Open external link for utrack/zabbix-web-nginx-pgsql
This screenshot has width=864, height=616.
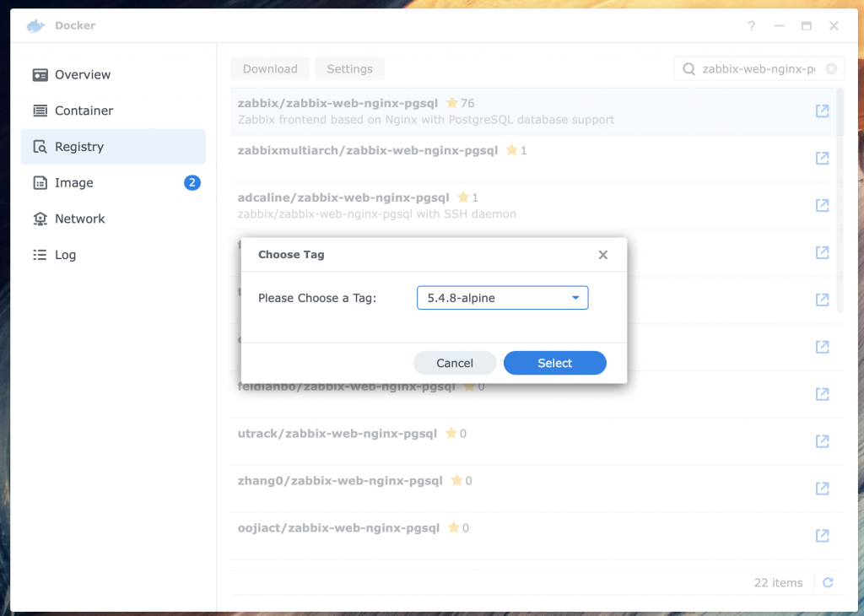tap(823, 440)
